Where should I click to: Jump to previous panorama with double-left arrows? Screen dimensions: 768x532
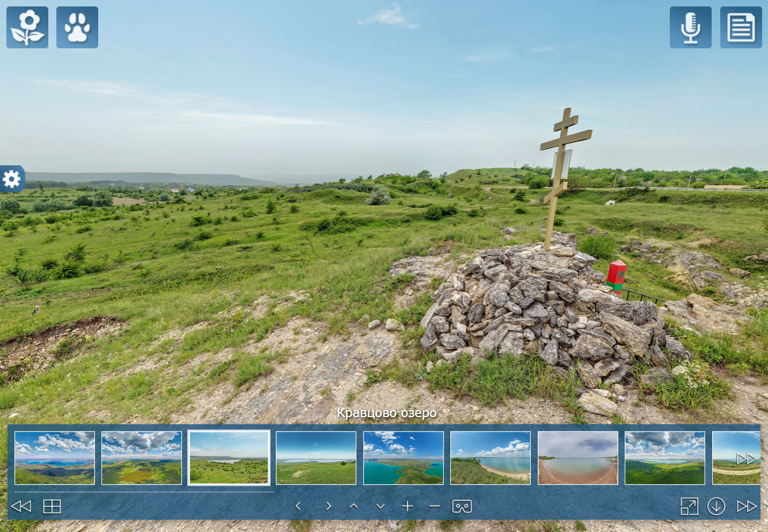coord(21,506)
